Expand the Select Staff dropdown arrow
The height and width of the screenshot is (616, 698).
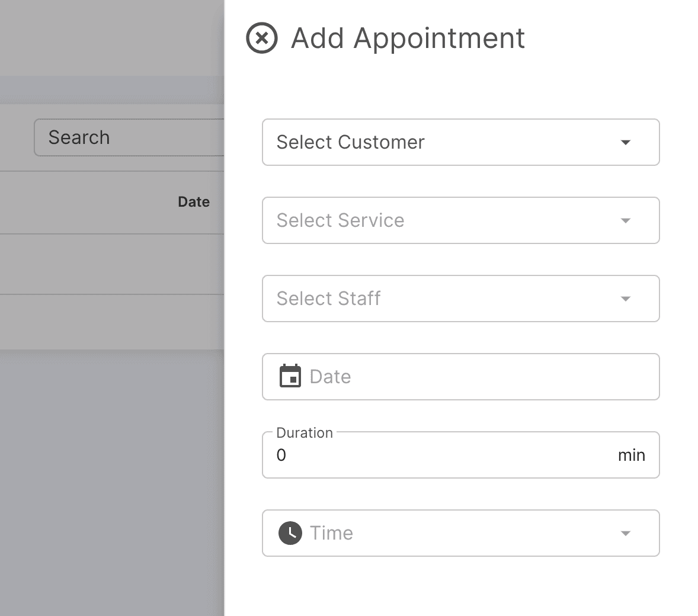tap(625, 299)
